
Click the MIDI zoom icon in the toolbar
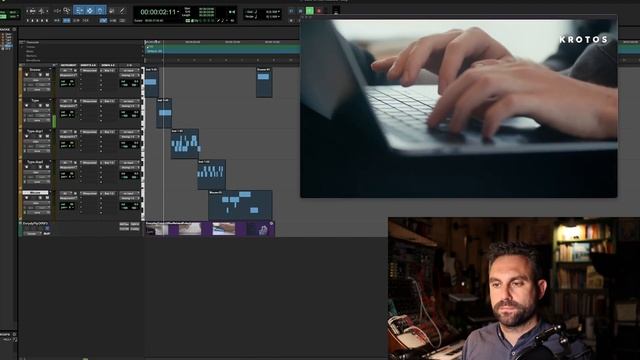[x=41, y=11]
